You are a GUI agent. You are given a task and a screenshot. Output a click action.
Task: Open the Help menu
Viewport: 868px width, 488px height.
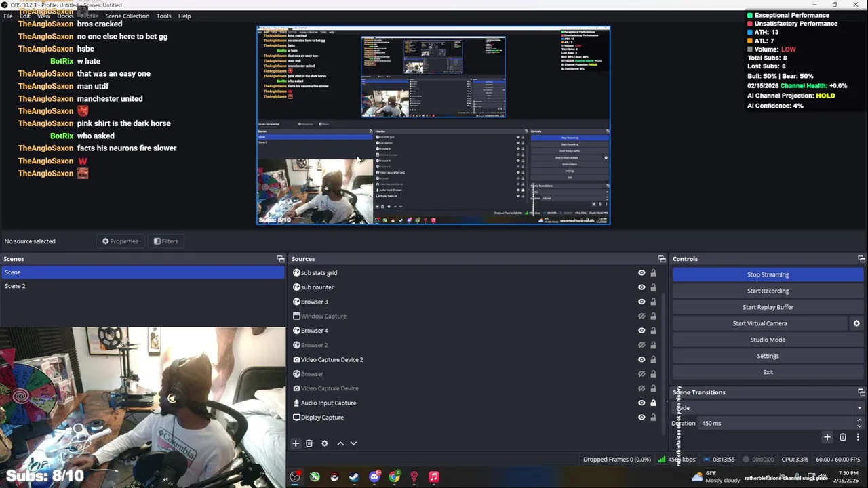pos(184,16)
